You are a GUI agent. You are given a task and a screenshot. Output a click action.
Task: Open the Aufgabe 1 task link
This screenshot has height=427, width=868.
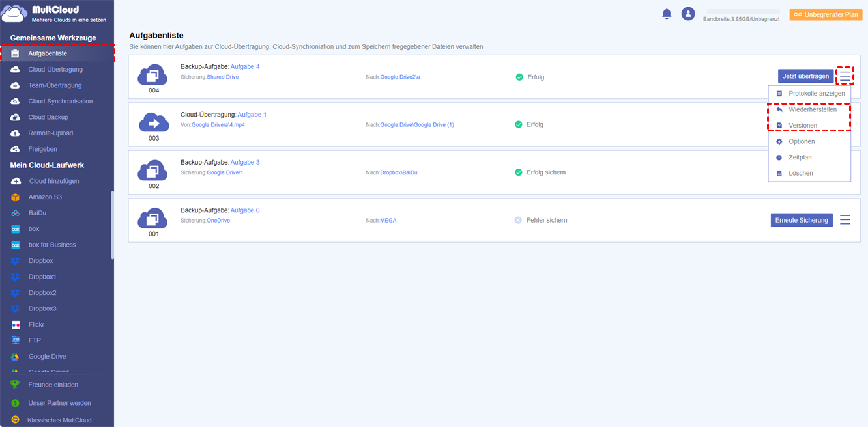252,115
